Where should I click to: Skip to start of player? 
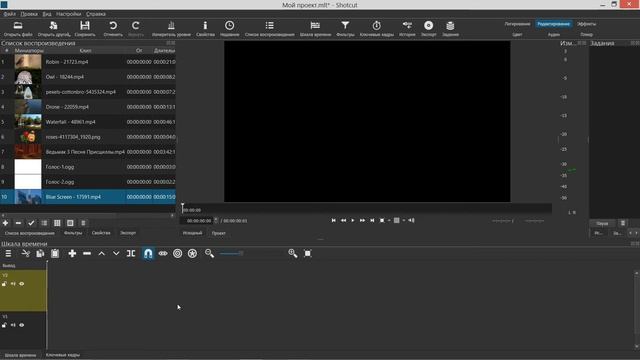(333, 220)
